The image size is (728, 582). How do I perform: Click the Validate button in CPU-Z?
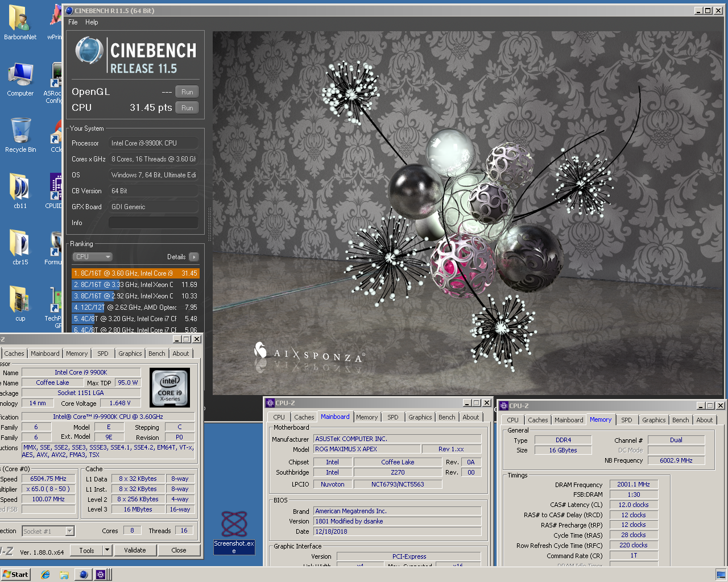pos(135,550)
